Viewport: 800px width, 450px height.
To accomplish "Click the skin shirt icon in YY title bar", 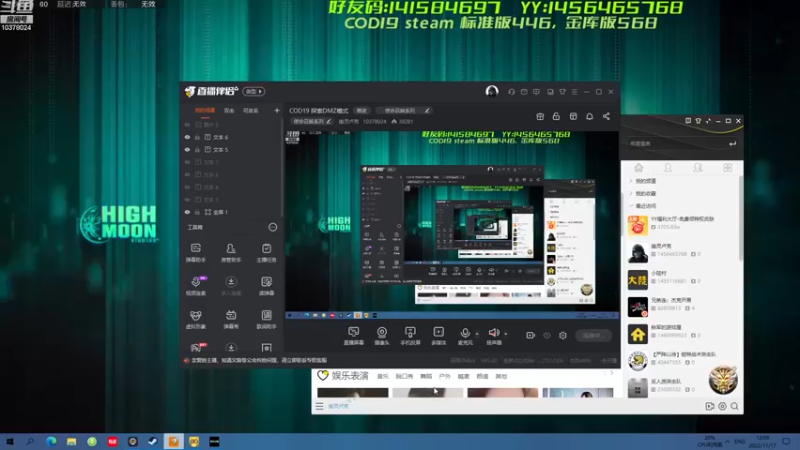I will click(698, 121).
